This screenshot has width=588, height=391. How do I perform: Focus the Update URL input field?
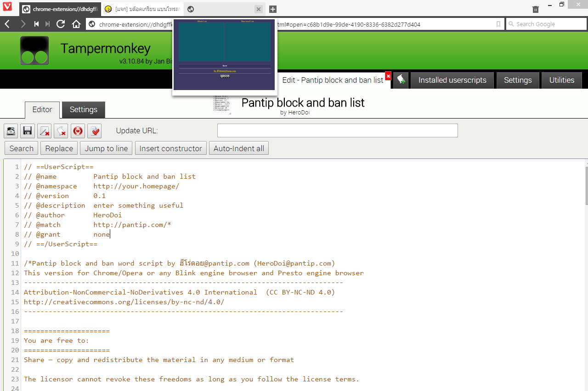pyautogui.click(x=338, y=130)
